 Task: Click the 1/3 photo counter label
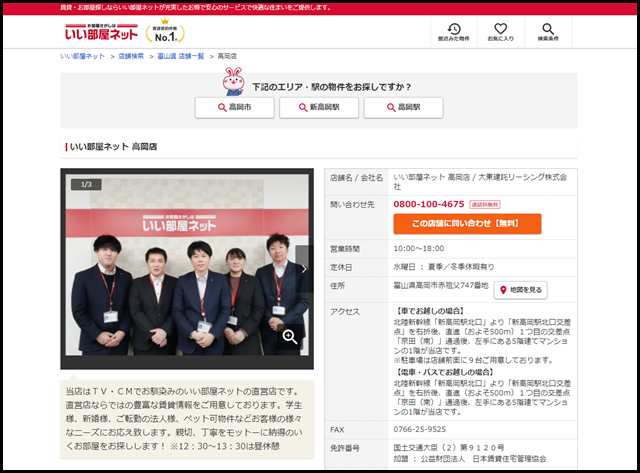85,185
